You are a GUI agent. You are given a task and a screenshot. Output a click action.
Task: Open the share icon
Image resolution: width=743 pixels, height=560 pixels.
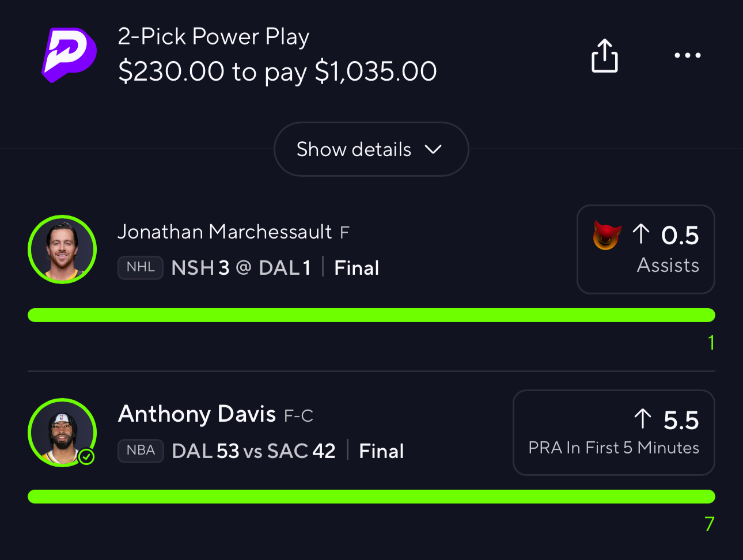(x=605, y=55)
